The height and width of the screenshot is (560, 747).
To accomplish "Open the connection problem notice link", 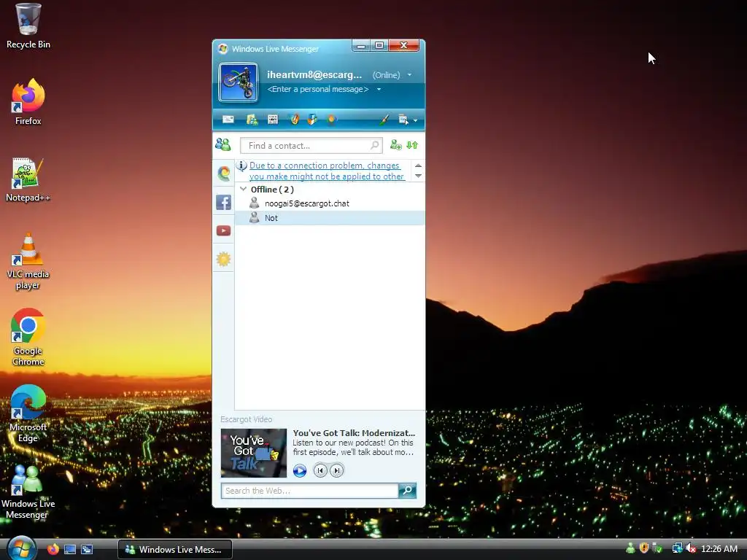I will [327, 171].
